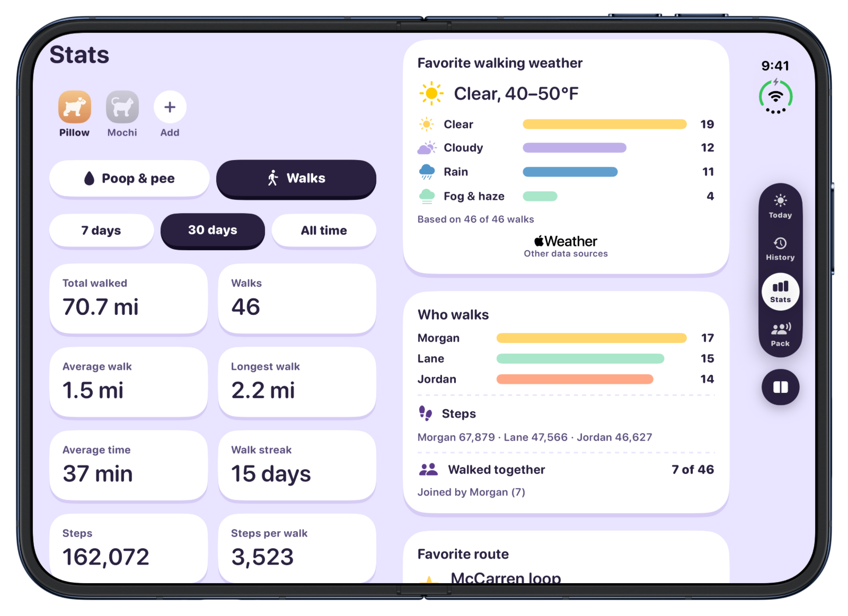Click the Rain cloud icon
Image resolution: width=848 pixels, height=616 pixels.
click(427, 172)
